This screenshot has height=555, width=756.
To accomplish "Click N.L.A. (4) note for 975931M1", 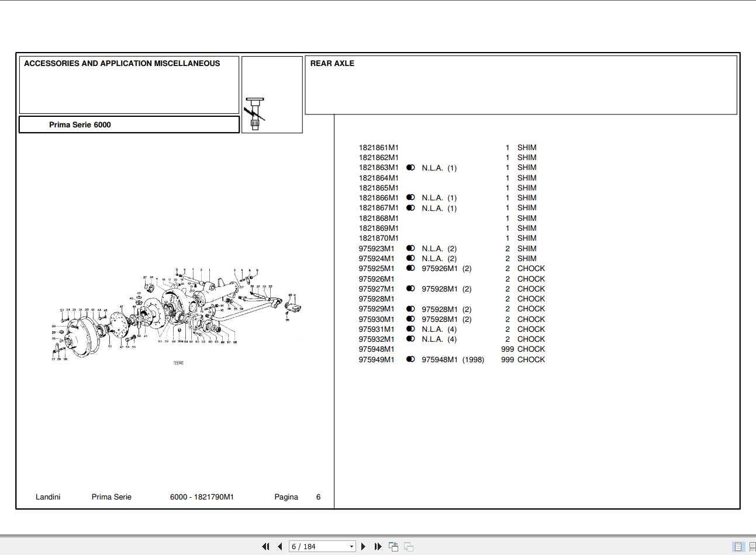I will coord(439,329).
